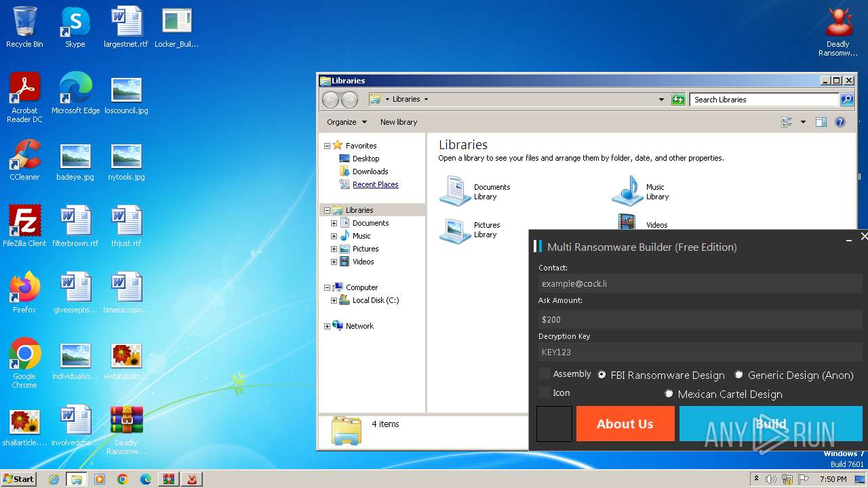Open Internet Explorer from the taskbar
This screenshot has width=868, height=488.
tap(54, 479)
